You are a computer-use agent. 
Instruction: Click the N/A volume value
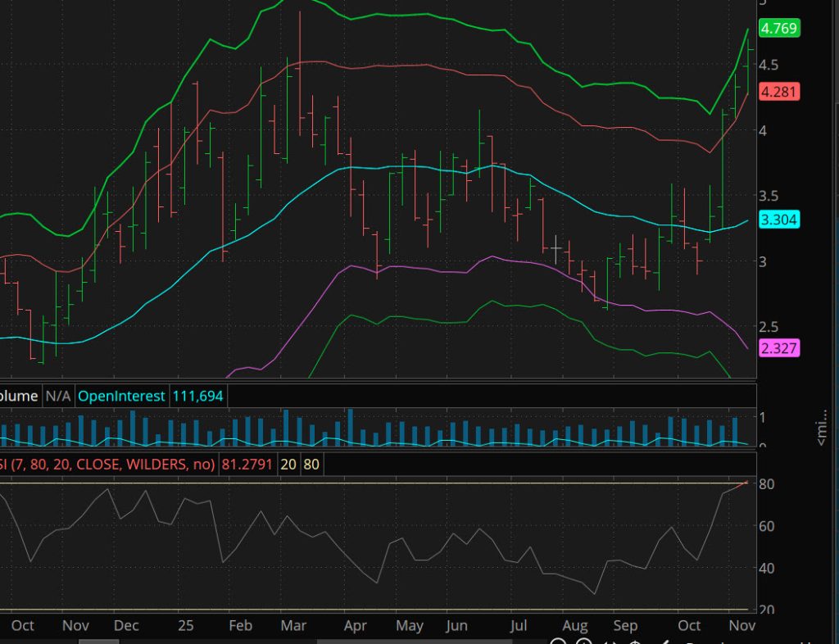click(57, 397)
